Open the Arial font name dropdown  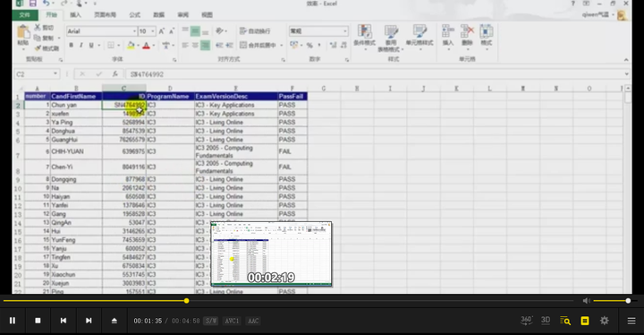134,31
